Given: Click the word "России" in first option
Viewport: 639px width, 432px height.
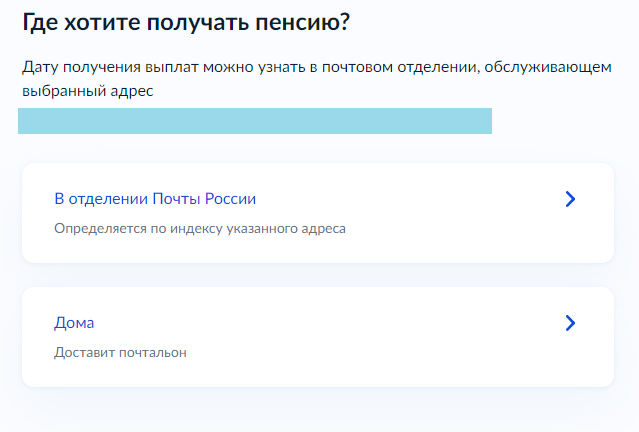Looking at the screenshot, I should [246, 199].
